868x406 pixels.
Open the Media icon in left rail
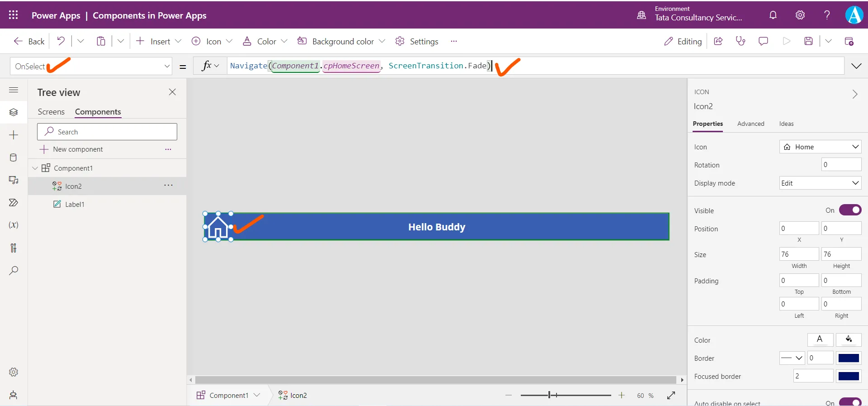click(14, 180)
